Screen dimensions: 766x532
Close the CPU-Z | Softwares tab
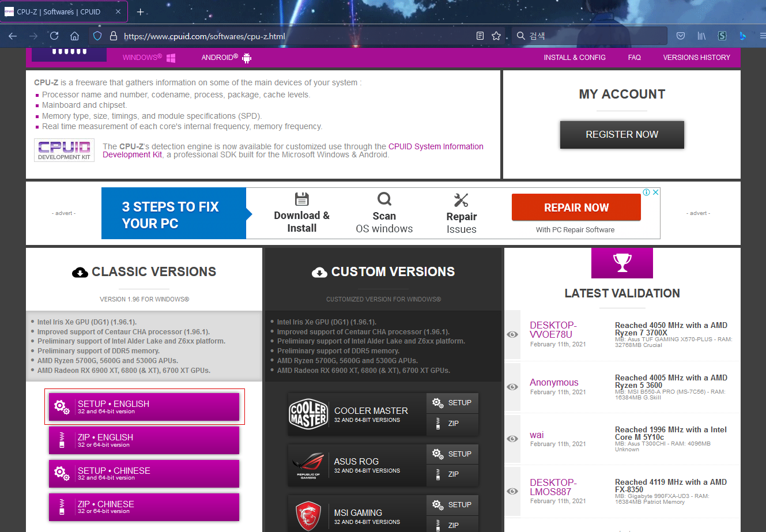coord(118,12)
